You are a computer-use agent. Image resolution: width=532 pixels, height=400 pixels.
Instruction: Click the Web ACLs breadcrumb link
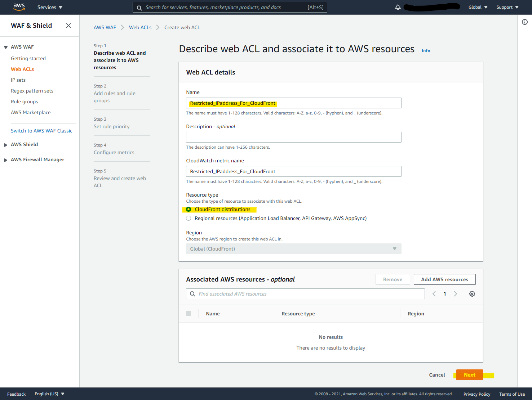(140, 27)
